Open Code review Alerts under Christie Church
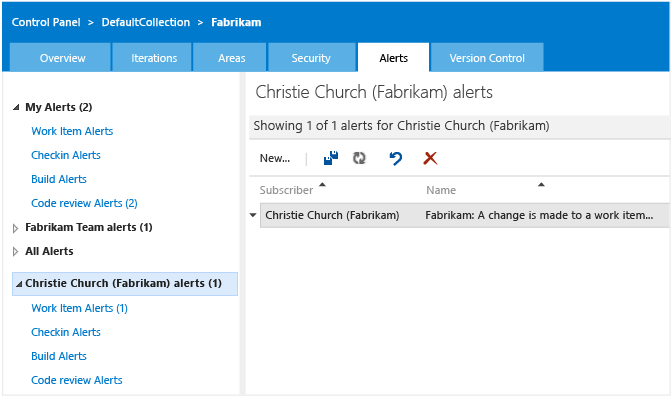The image size is (671, 396). click(77, 380)
